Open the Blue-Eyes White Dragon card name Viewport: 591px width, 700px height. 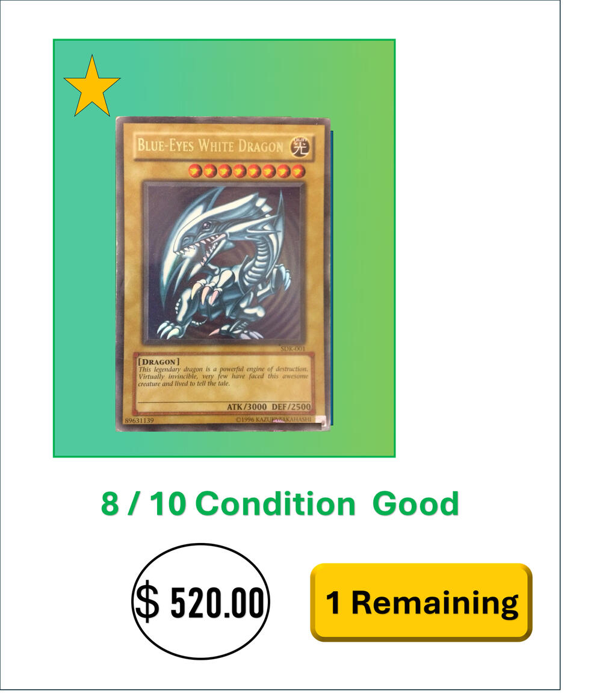210,146
